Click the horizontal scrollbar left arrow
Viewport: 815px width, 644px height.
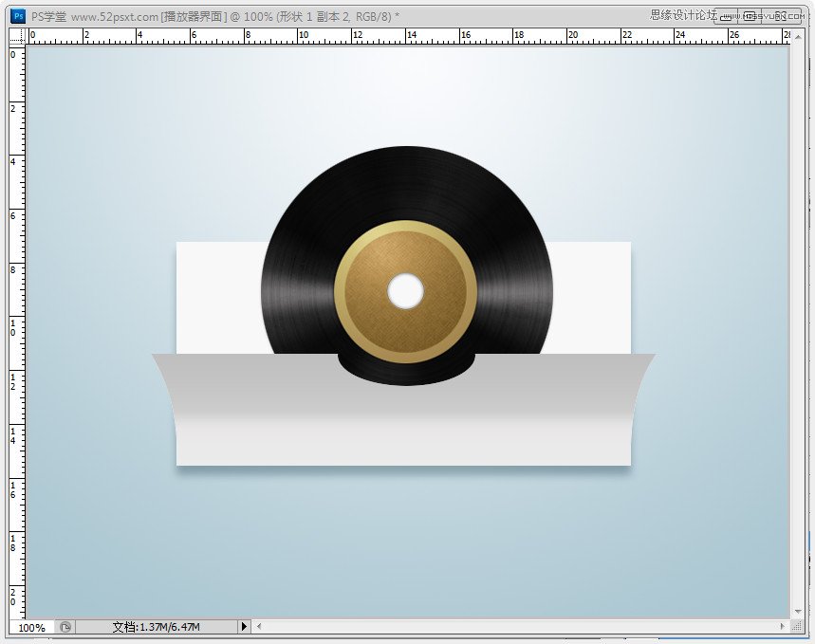point(259,626)
